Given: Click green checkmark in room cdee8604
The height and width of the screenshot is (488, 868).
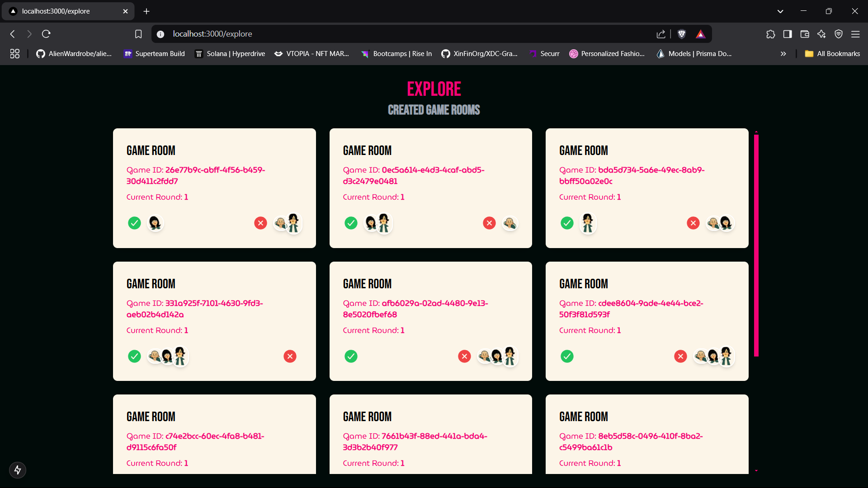Looking at the screenshot, I should [567, 356].
